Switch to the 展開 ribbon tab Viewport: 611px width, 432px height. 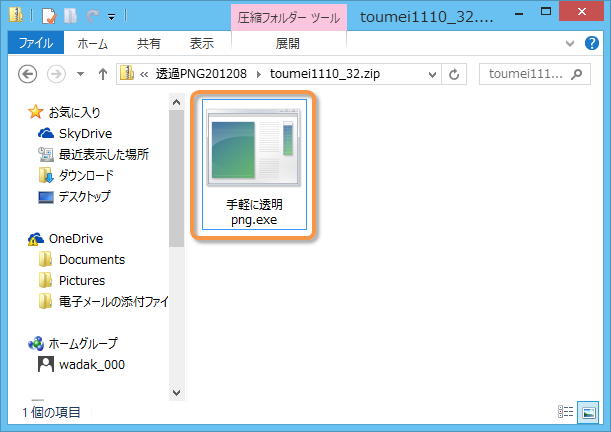pyautogui.click(x=288, y=44)
